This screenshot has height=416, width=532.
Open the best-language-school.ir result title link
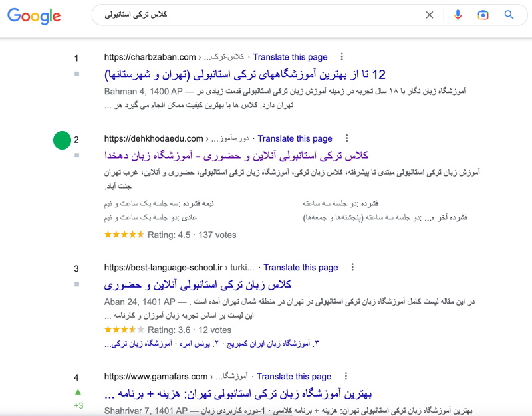[x=198, y=285]
